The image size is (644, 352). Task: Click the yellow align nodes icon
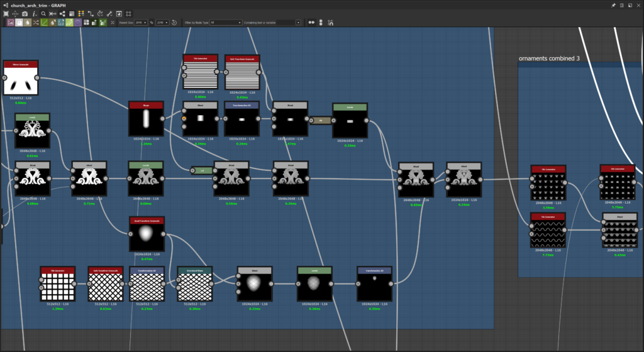coord(81,13)
